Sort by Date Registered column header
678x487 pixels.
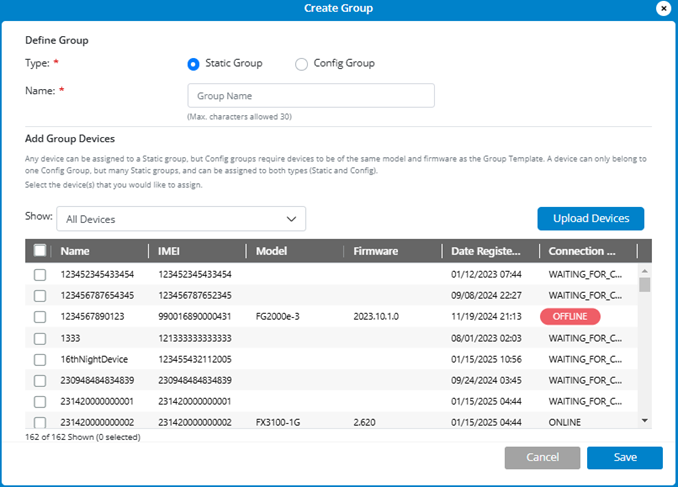pyautogui.click(x=485, y=251)
